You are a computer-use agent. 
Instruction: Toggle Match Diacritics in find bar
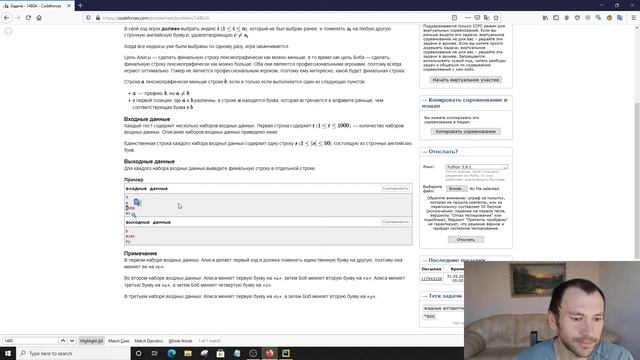[x=149, y=340]
